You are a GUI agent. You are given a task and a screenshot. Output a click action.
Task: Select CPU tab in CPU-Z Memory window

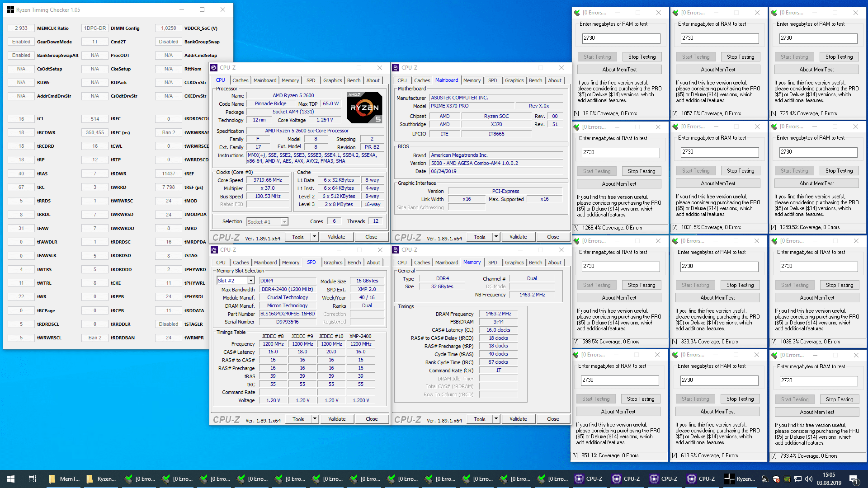point(402,263)
